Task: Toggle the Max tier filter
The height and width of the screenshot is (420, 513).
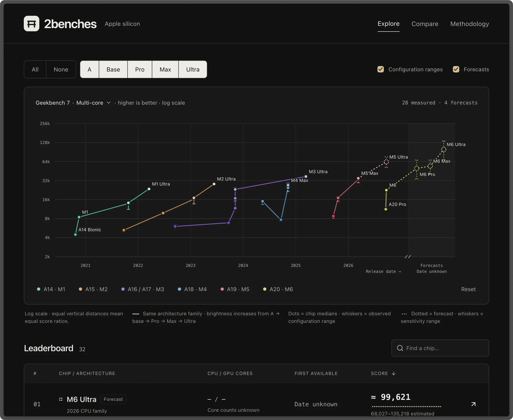Action: [165, 69]
